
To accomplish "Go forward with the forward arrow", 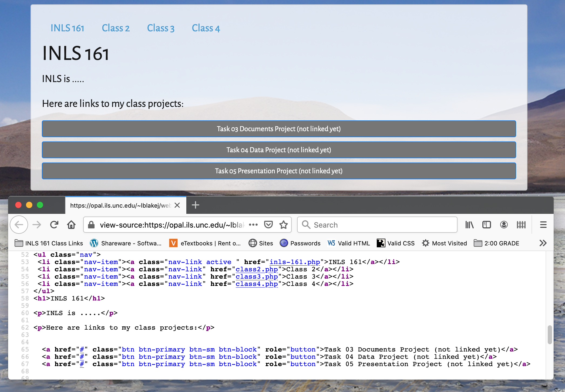I will coord(37,225).
